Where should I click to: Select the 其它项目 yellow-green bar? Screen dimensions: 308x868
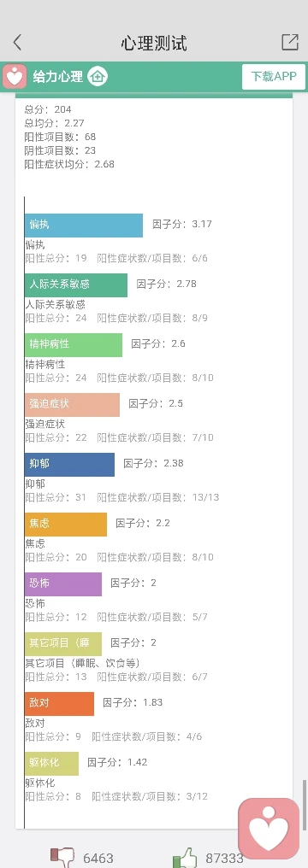[63, 644]
